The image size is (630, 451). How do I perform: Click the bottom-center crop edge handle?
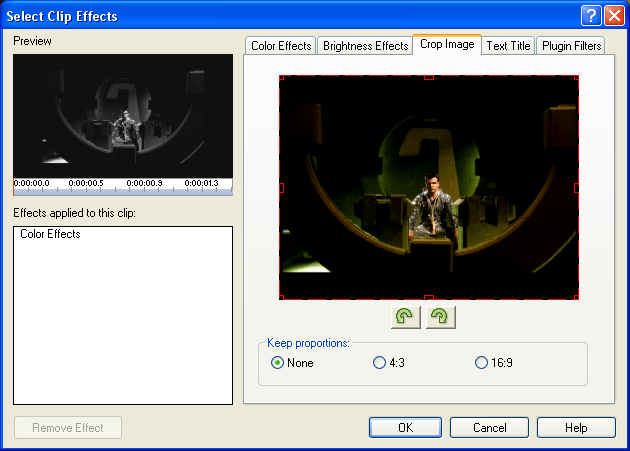[429, 297]
